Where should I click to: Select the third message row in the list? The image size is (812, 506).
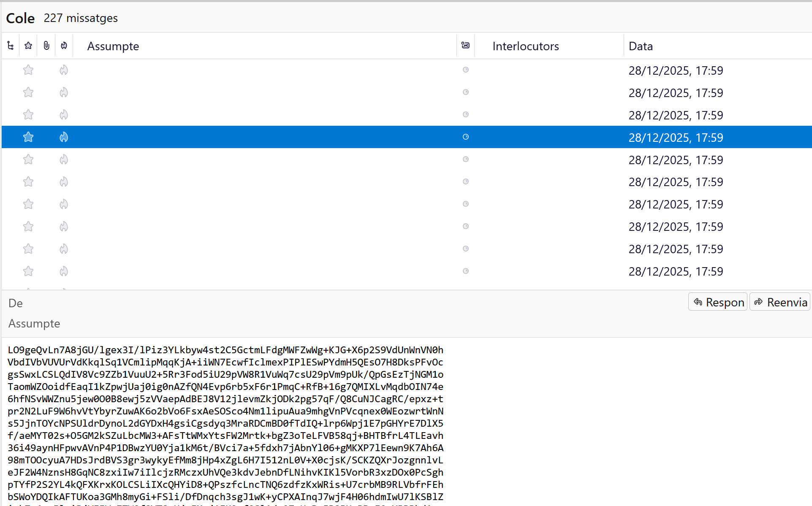tap(253, 115)
